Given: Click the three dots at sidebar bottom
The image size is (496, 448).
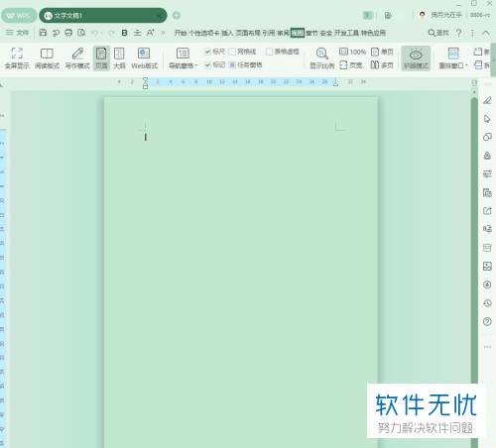Looking at the screenshot, I should [487, 347].
